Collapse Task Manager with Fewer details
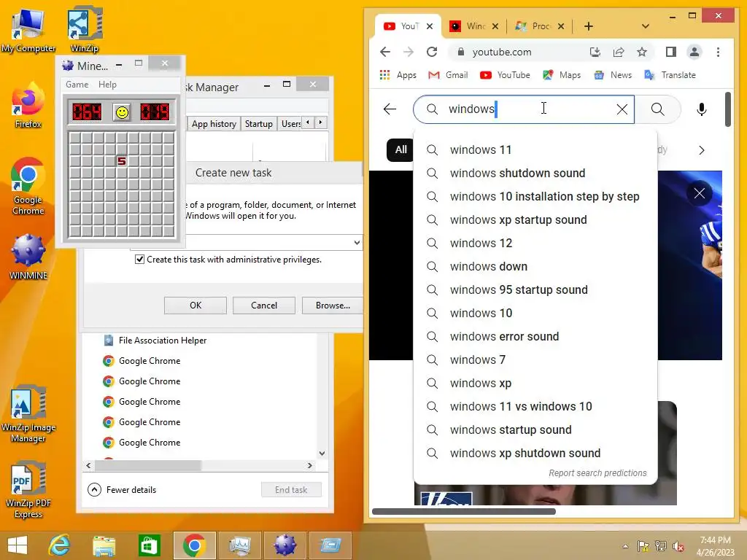Image resolution: width=747 pixels, height=560 pixels. [x=122, y=489]
